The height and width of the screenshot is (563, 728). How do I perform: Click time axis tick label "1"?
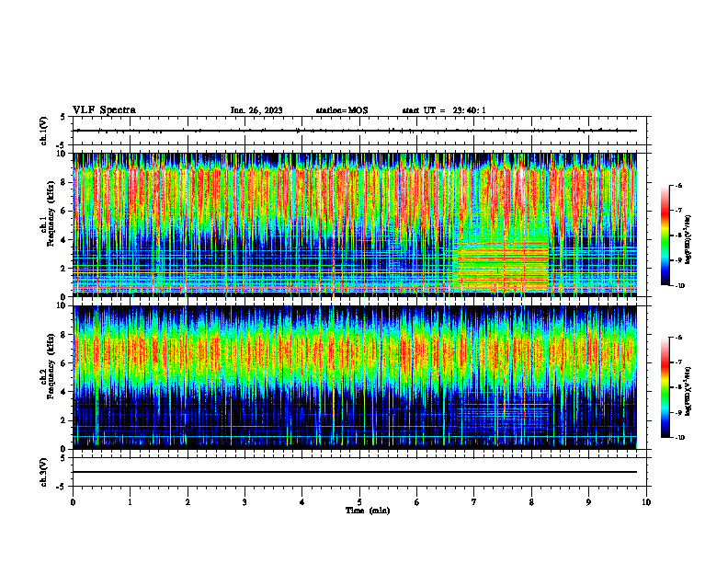point(130,502)
